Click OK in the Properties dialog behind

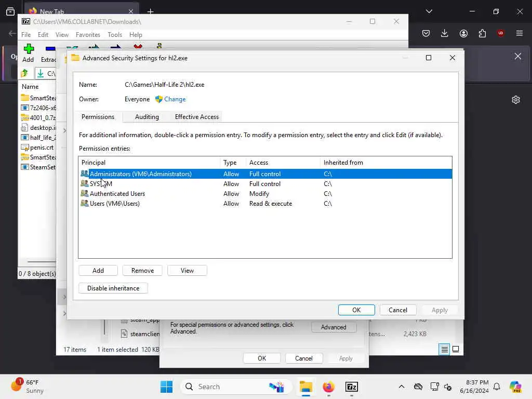point(262,358)
